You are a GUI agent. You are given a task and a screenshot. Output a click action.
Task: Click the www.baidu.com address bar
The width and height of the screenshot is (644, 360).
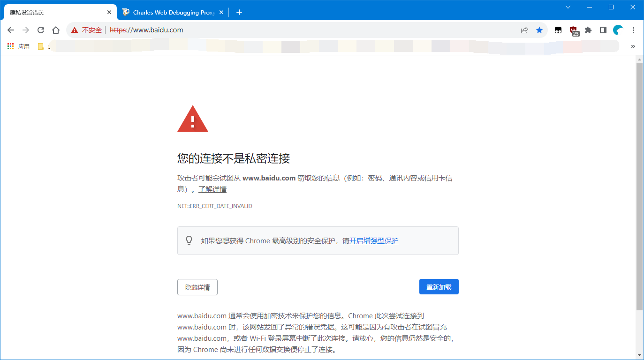[305, 30]
